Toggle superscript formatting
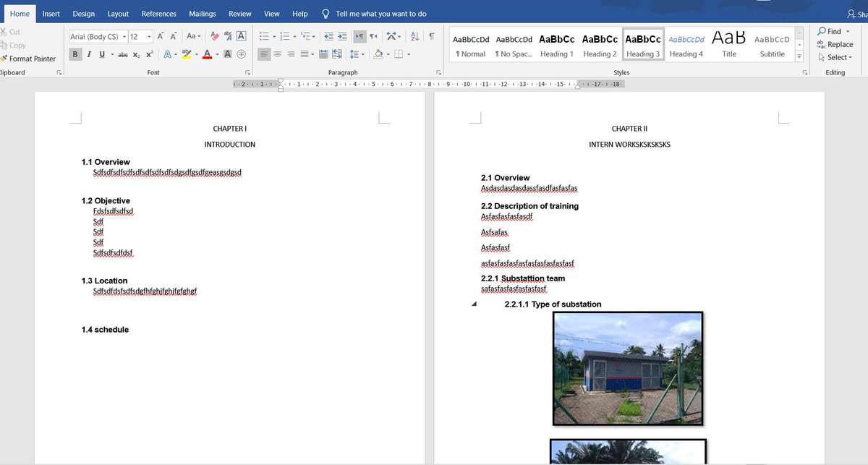The width and height of the screenshot is (868, 465). pyautogui.click(x=149, y=54)
